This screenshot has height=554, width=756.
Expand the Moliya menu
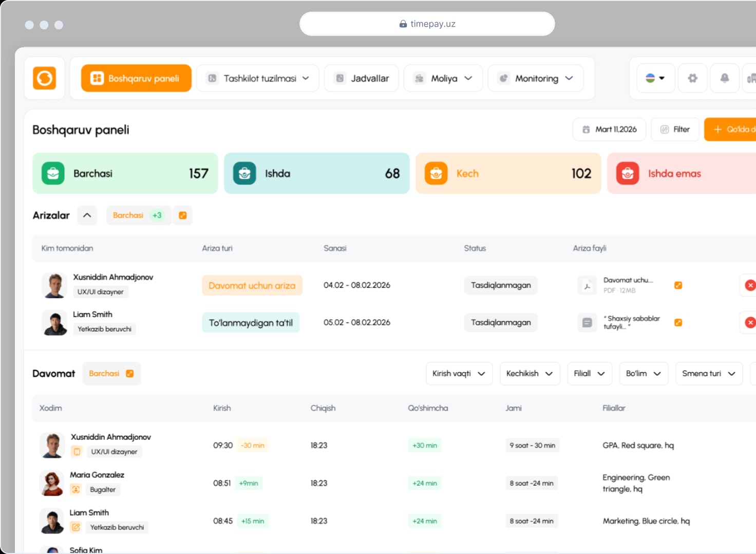tap(443, 78)
